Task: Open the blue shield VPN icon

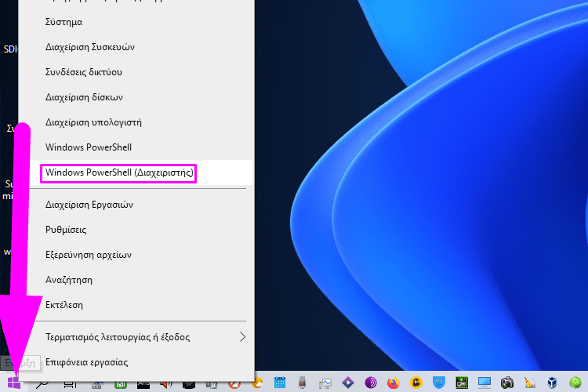Action: coord(439,383)
